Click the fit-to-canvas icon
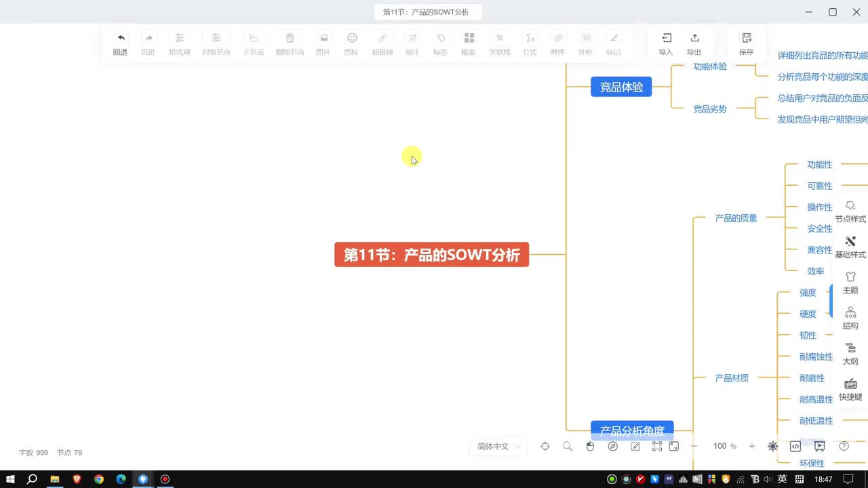 pyautogui.click(x=657, y=446)
